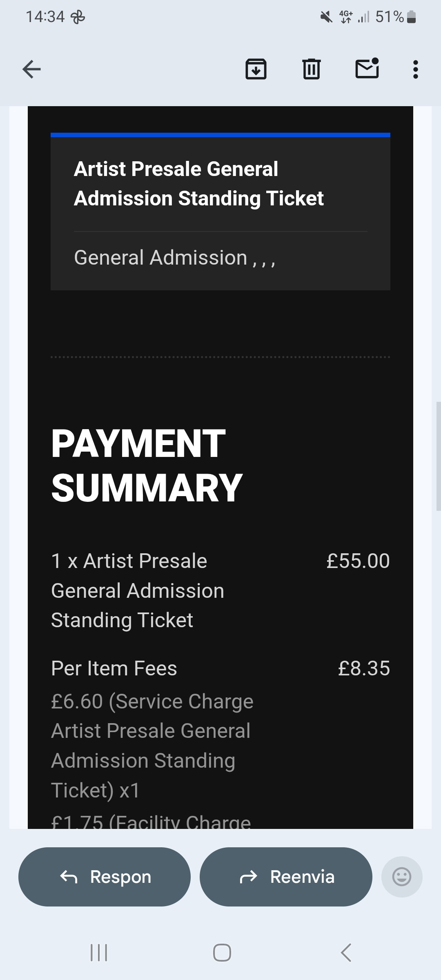The width and height of the screenshot is (441, 980).
Task: Tap the £55.00 ticket price
Action: pos(358,561)
